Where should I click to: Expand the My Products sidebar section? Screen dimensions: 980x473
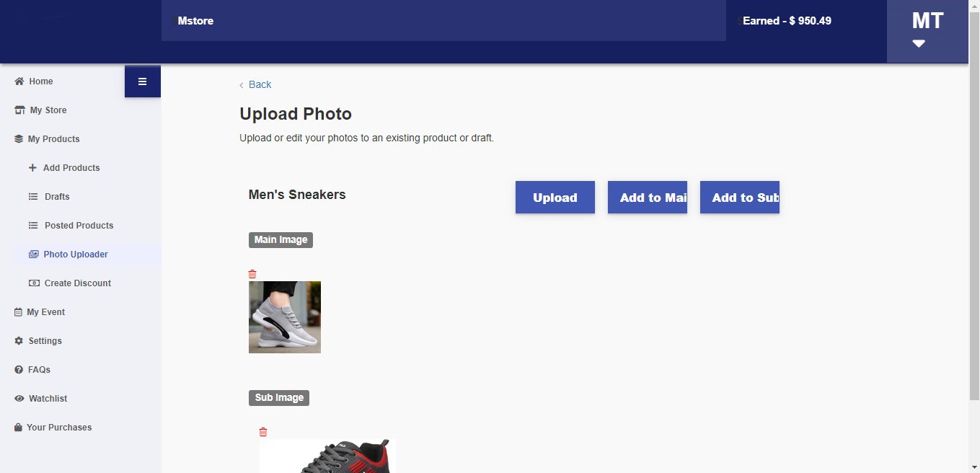(x=53, y=139)
